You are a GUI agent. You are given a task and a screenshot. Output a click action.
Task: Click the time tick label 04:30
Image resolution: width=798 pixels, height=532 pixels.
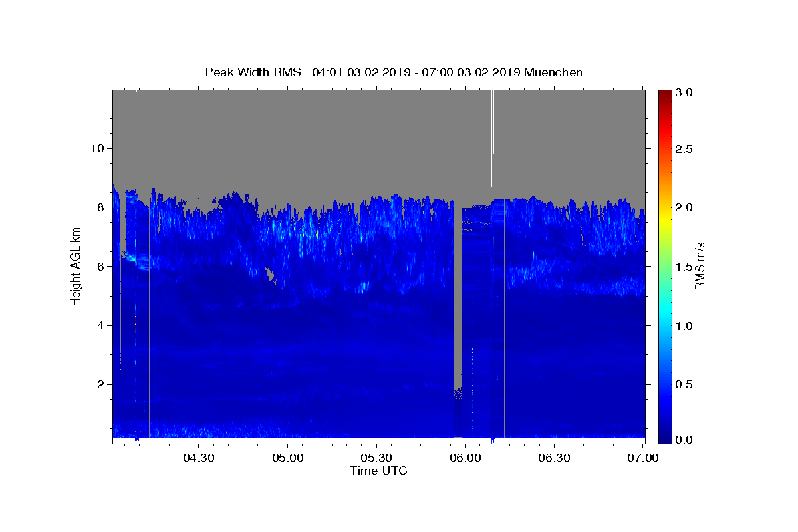pyautogui.click(x=199, y=458)
